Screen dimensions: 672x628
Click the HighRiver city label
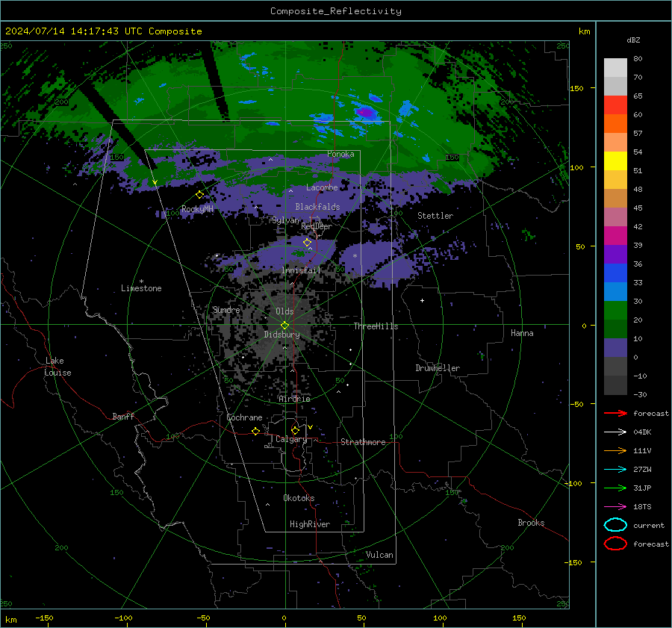(x=310, y=524)
